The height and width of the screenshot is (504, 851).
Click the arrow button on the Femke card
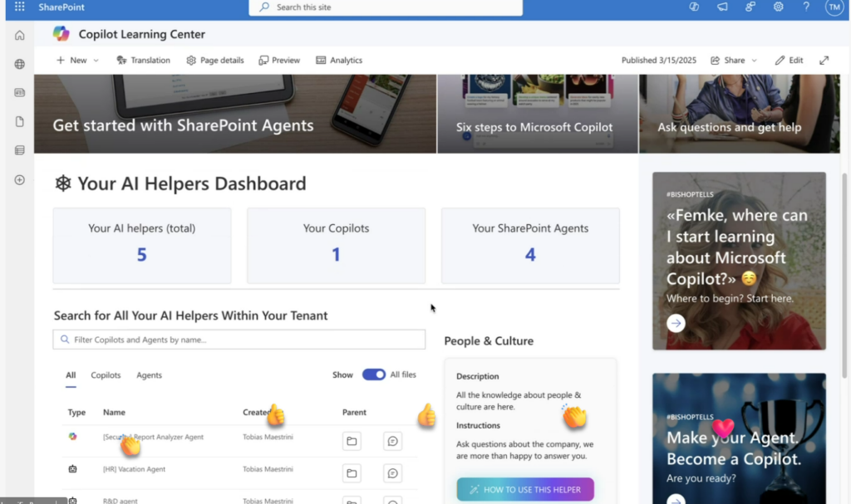tap(676, 323)
